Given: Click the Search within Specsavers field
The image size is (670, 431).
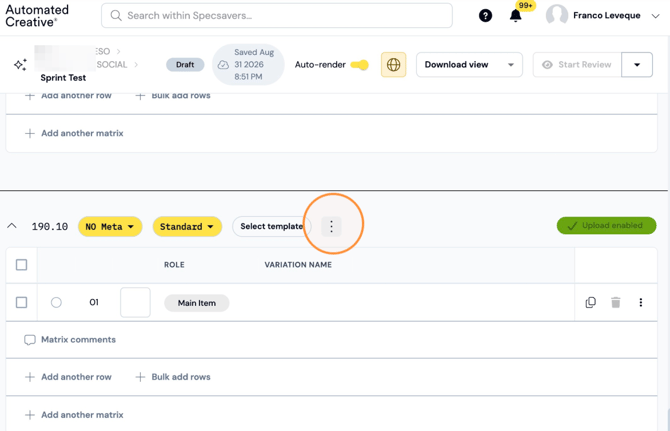Looking at the screenshot, I should pos(277,16).
